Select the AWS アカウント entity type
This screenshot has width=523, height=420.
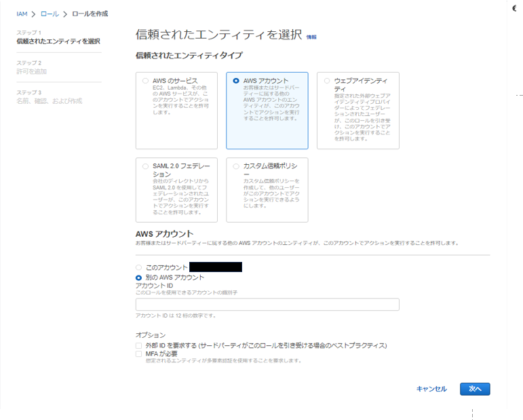coord(267,111)
